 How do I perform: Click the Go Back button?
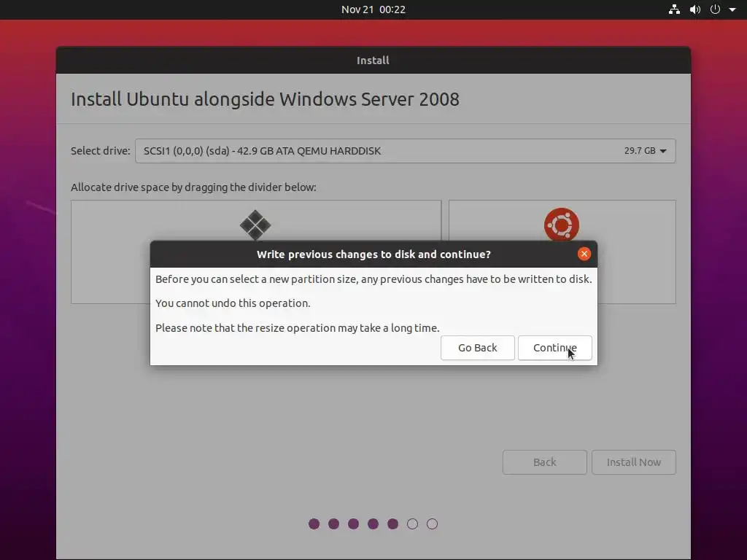click(x=477, y=348)
